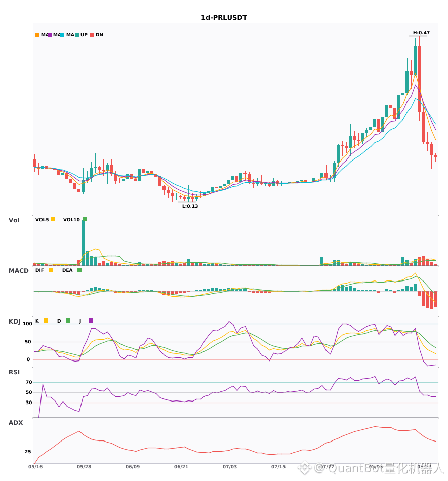Click the ADX panel label
The image size is (448, 481).
(x=16, y=423)
